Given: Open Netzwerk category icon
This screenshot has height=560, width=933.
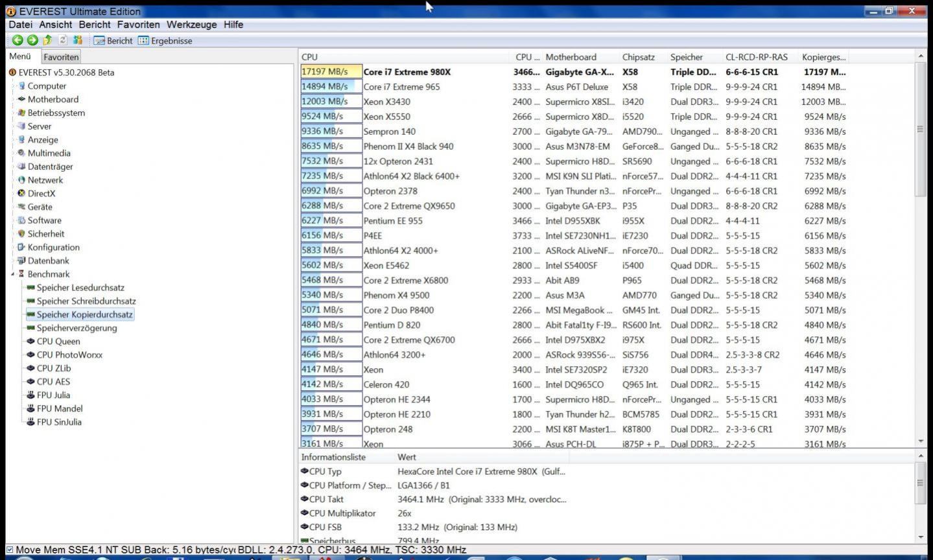Looking at the screenshot, I should click(22, 180).
